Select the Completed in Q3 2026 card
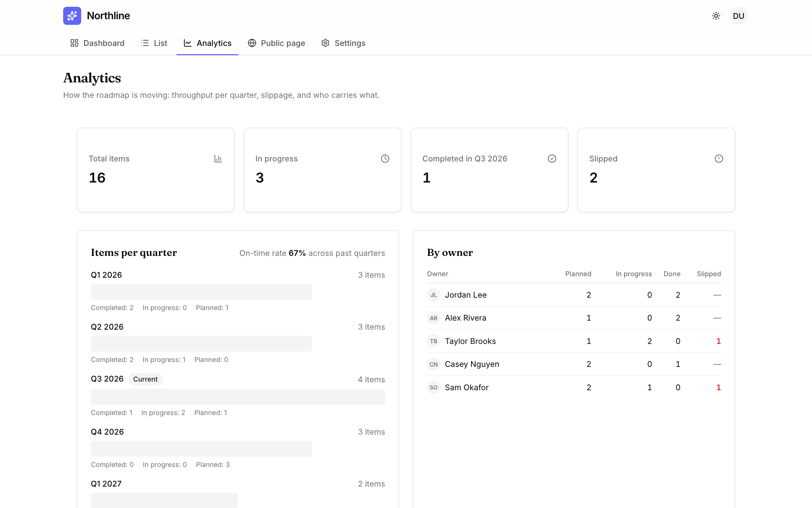This screenshot has height=508, width=812. pyautogui.click(x=489, y=170)
